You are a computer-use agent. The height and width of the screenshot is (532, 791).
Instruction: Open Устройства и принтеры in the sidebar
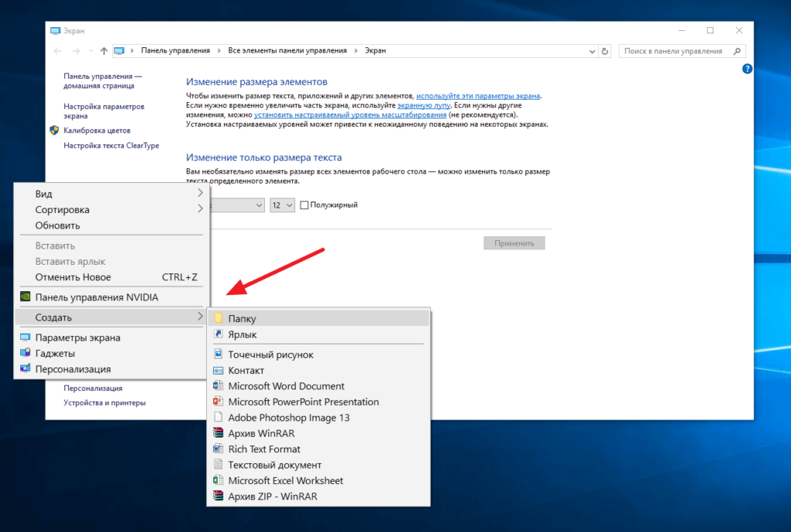[x=104, y=402]
